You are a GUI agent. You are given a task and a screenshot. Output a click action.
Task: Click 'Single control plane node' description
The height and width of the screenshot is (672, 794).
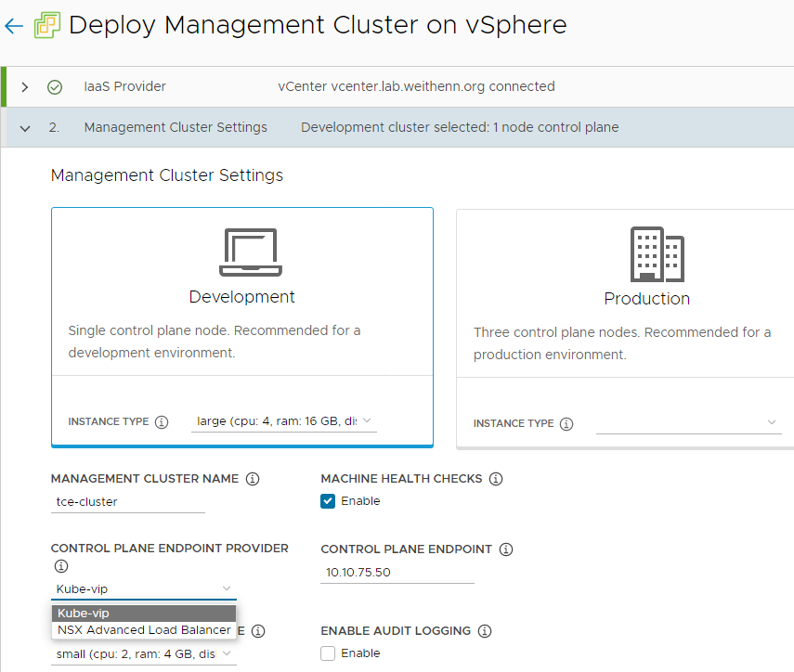pyautogui.click(x=215, y=342)
